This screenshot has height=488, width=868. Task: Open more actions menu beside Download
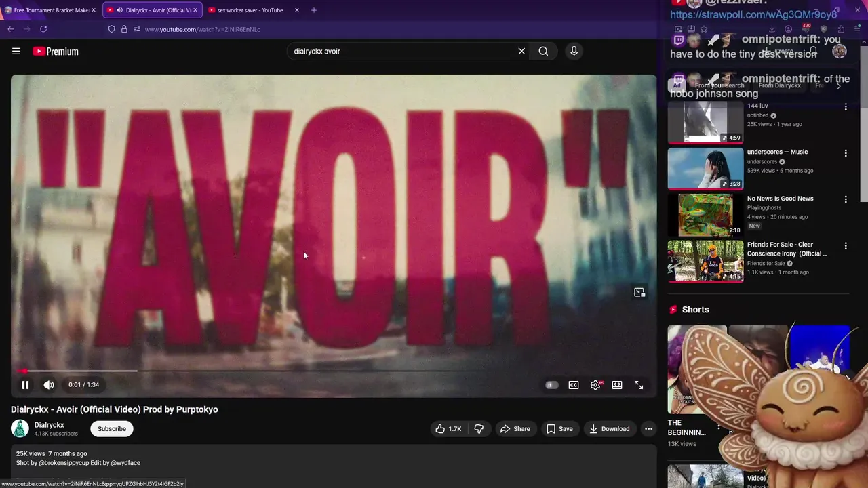coord(648,429)
